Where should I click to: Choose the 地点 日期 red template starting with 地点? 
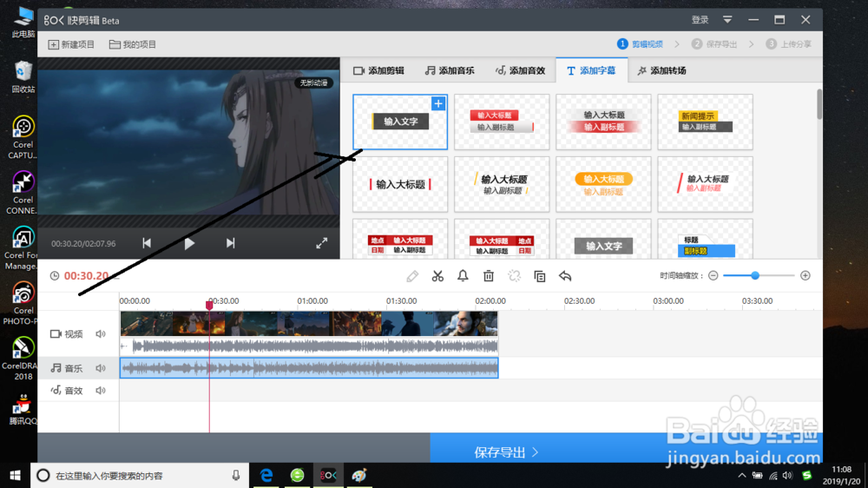point(400,240)
